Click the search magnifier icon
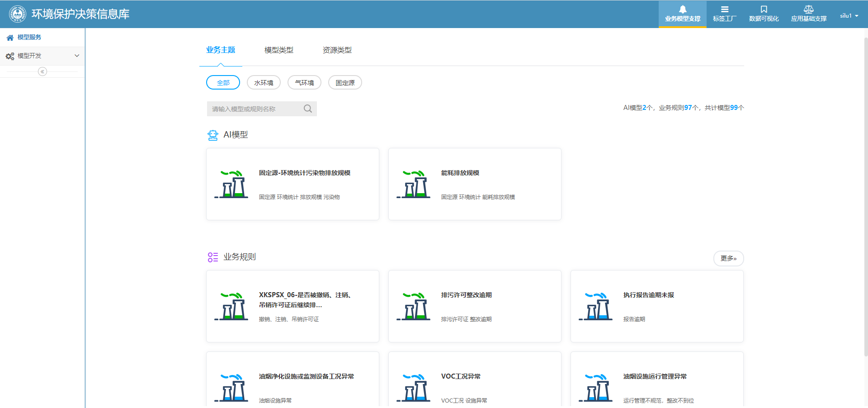Screen dimensions: 868x408 308,109
